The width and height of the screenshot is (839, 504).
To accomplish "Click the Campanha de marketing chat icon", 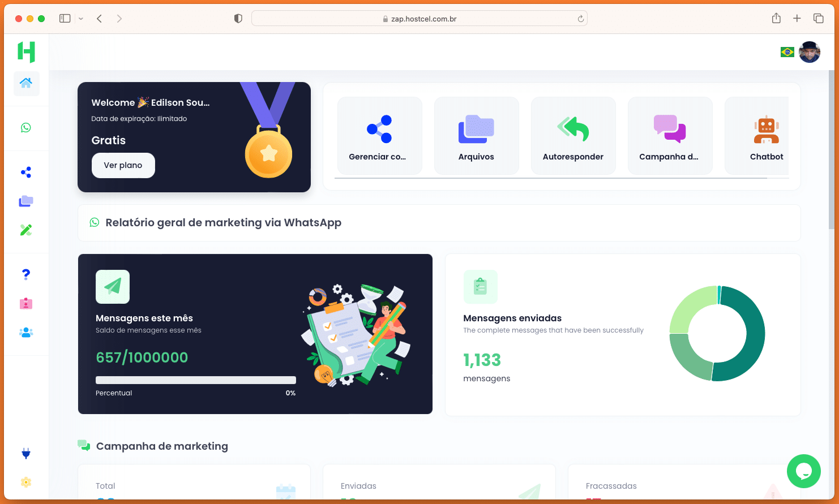I will pos(84,446).
